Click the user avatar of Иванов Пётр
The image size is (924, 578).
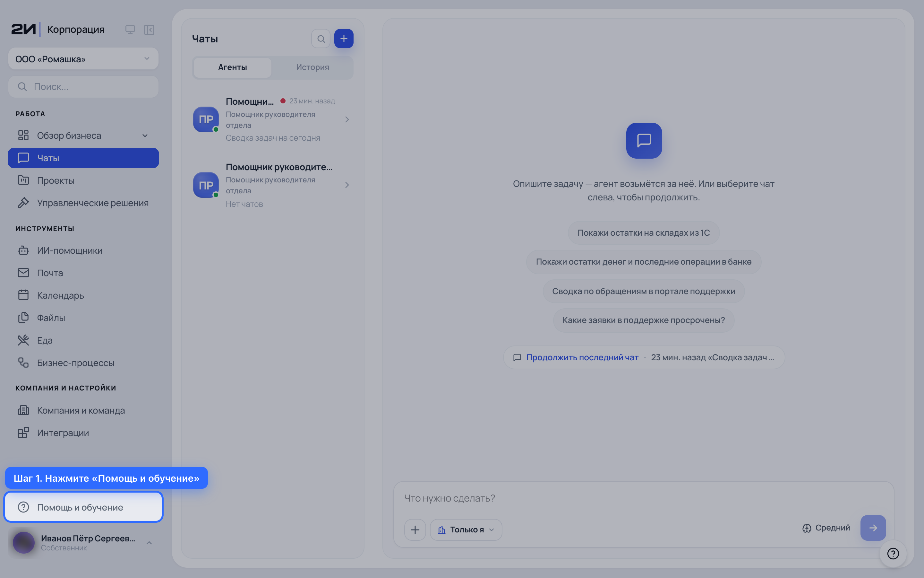[24, 542]
